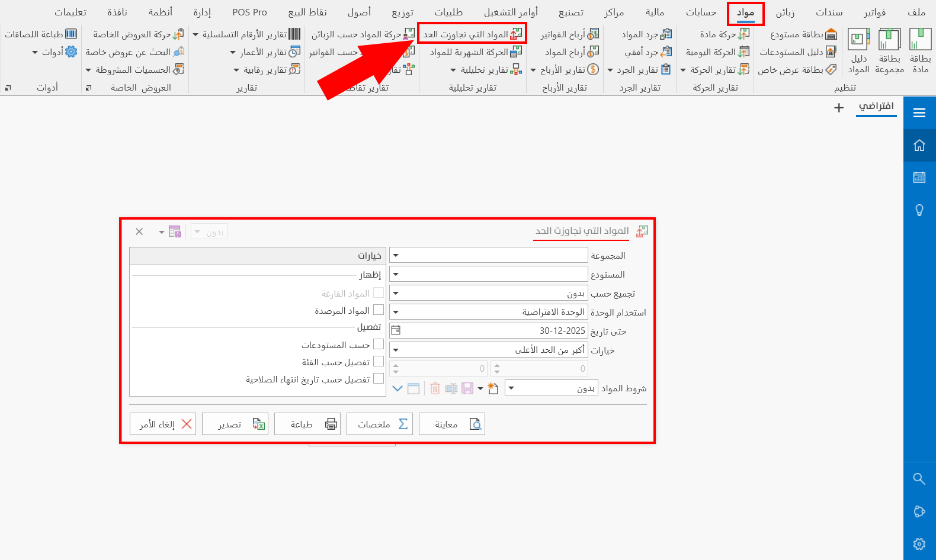Switch to the POS Pro ribbon tab
The height and width of the screenshot is (560, 936).
click(249, 12)
